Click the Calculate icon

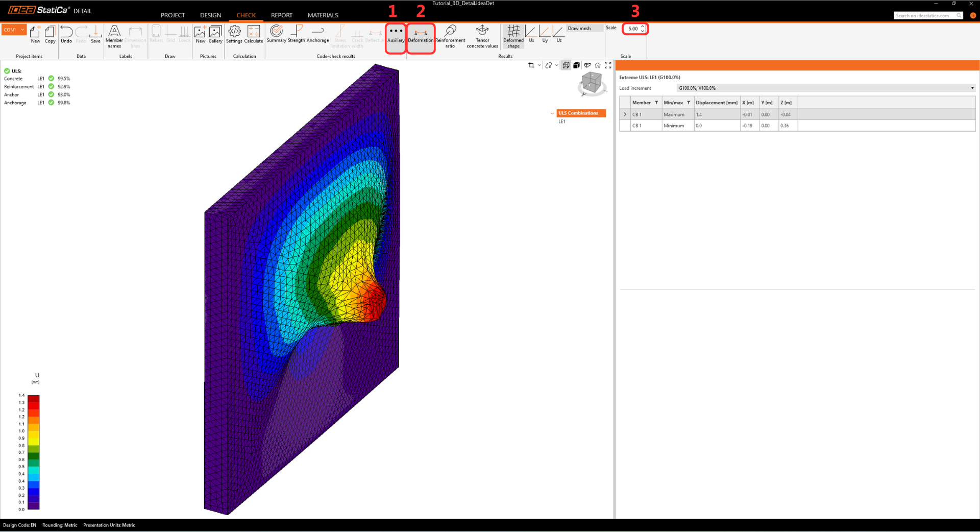click(253, 34)
